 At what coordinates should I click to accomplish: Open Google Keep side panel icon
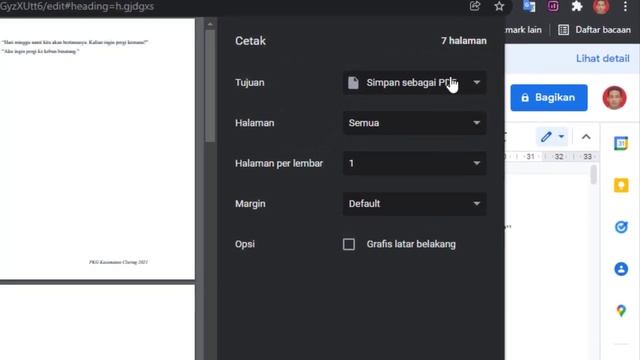[621, 185]
